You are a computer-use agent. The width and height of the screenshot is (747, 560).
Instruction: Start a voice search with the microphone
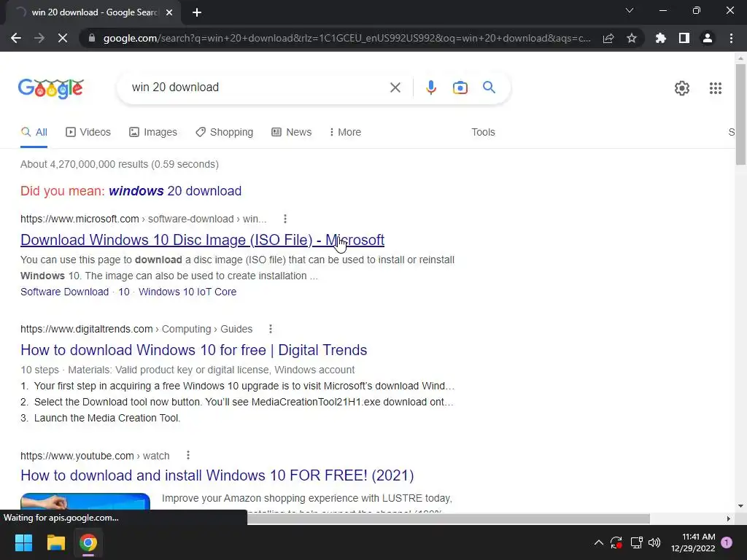click(430, 87)
